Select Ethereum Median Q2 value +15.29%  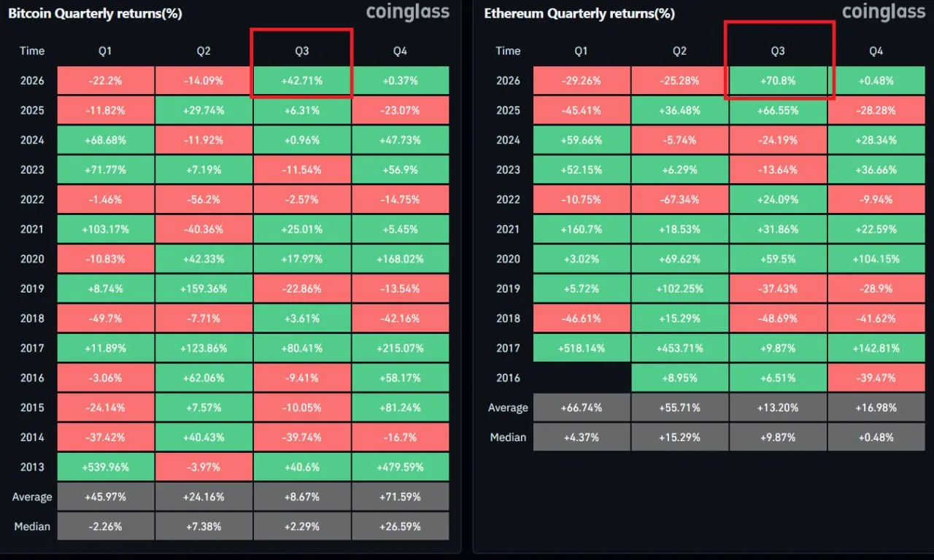pos(679,437)
